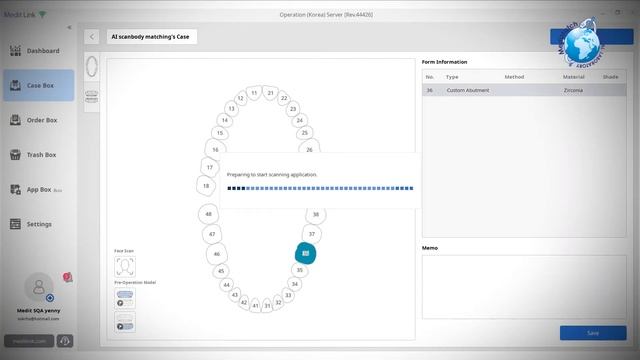Toggle the lower Pre-Operation Model option
This screenshot has height=360, width=640.
[125, 322]
